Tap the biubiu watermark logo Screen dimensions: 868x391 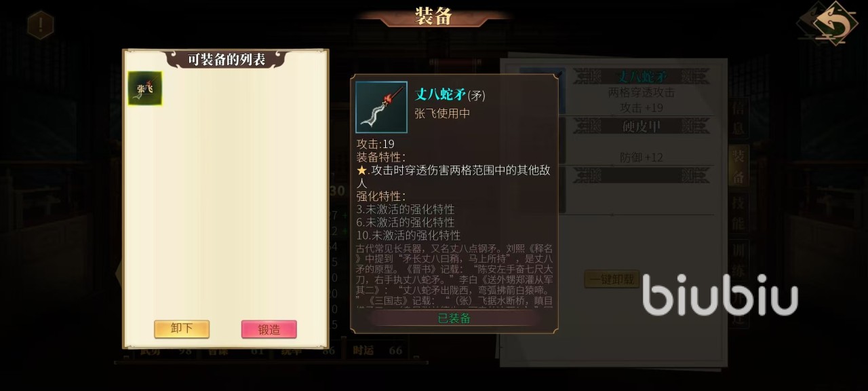tap(720, 295)
